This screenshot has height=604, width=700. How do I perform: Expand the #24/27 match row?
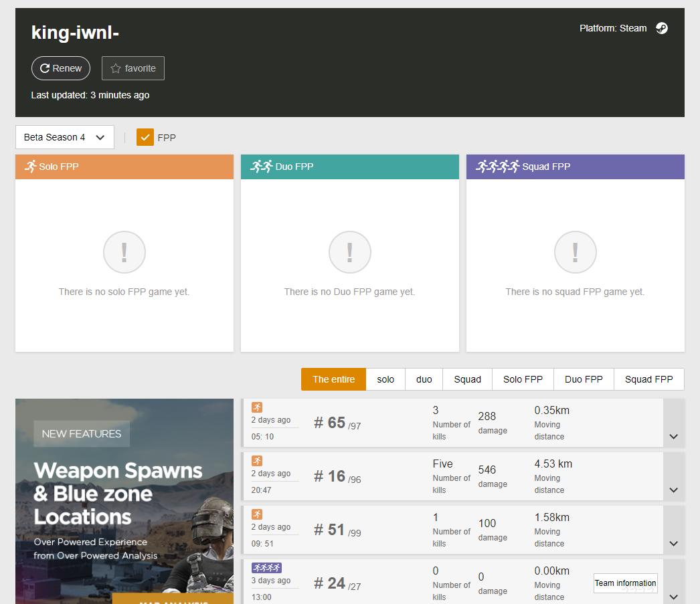click(x=674, y=582)
